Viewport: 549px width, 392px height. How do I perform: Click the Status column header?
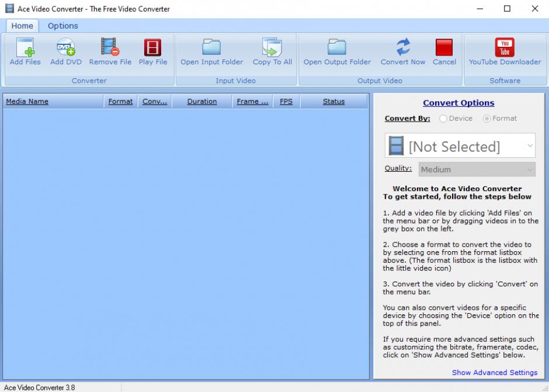pyautogui.click(x=333, y=102)
